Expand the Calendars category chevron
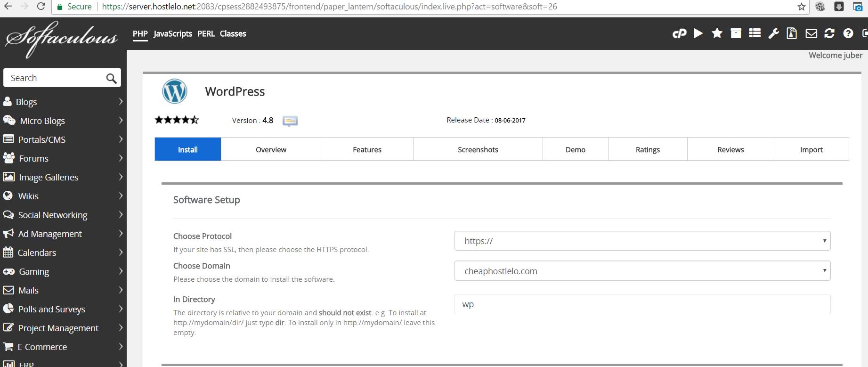The image size is (868, 367). (x=121, y=252)
